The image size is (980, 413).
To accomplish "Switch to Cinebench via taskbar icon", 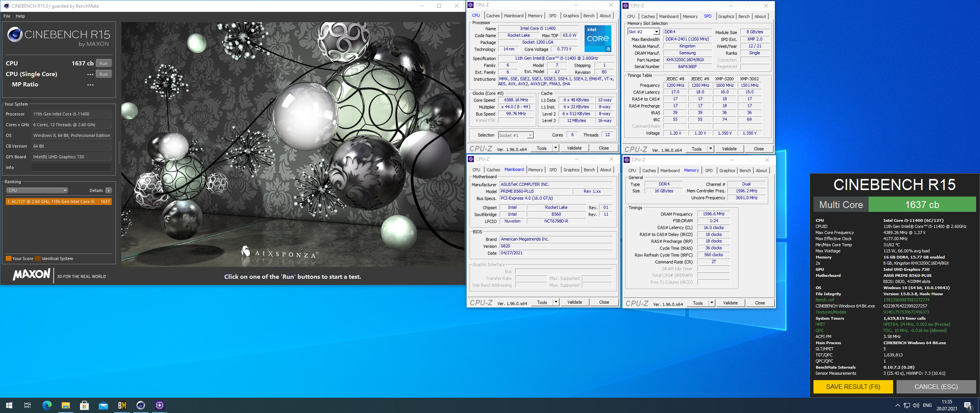I will click(x=141, y=405).
